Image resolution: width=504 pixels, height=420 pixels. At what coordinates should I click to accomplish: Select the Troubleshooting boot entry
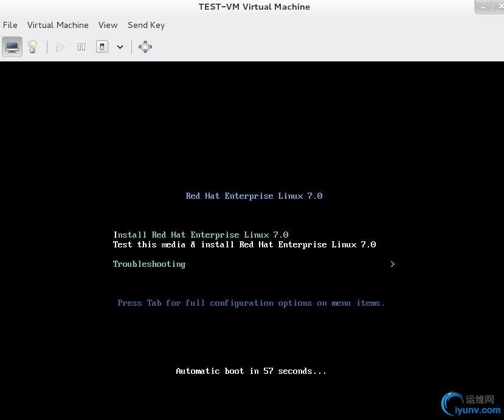coord(149,264)
